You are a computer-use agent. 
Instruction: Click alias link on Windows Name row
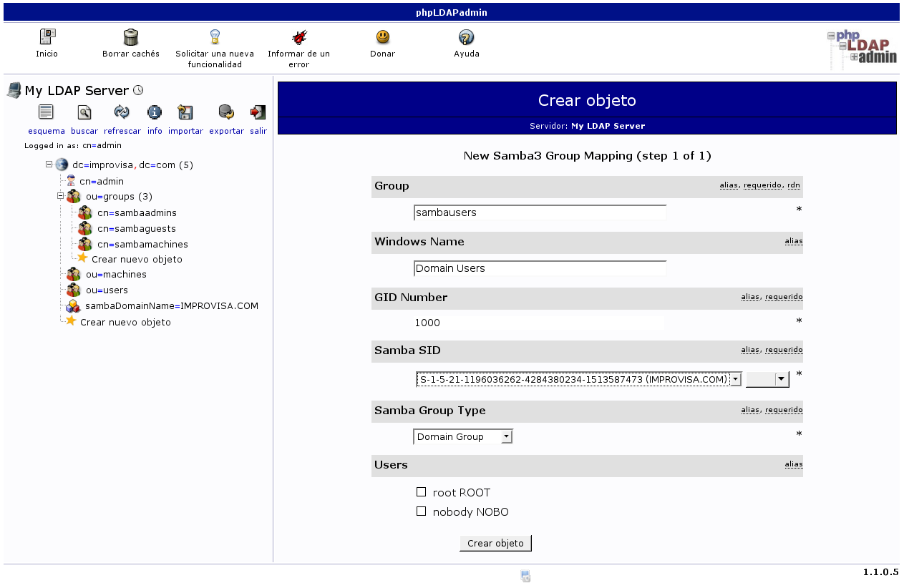(x=794, y=241)
